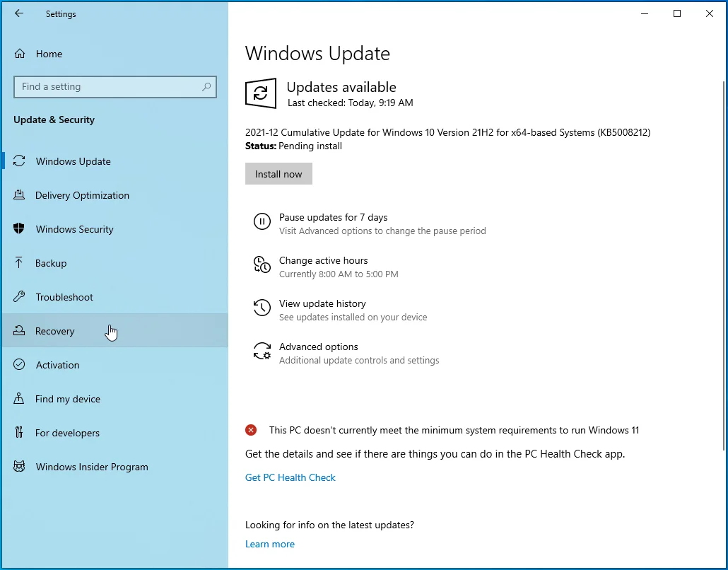
Task: Click the Recovery icon in sidebar
Action: click(x=19, y=330)
